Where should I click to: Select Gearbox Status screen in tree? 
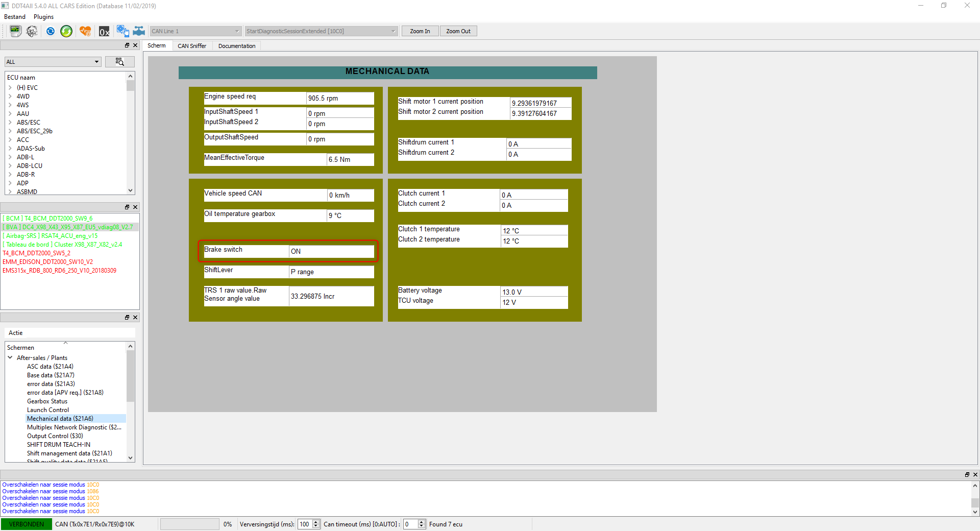pyautogui.click(x=47, y=401)
